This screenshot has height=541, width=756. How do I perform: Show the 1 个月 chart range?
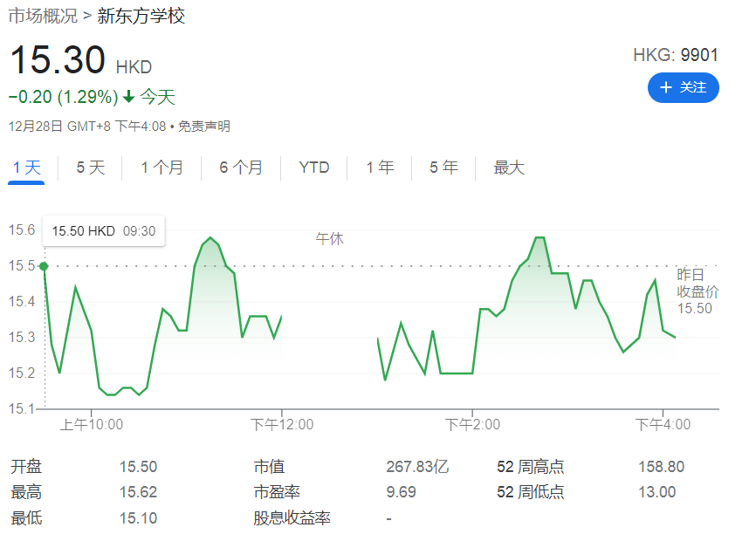click(162, 168)
